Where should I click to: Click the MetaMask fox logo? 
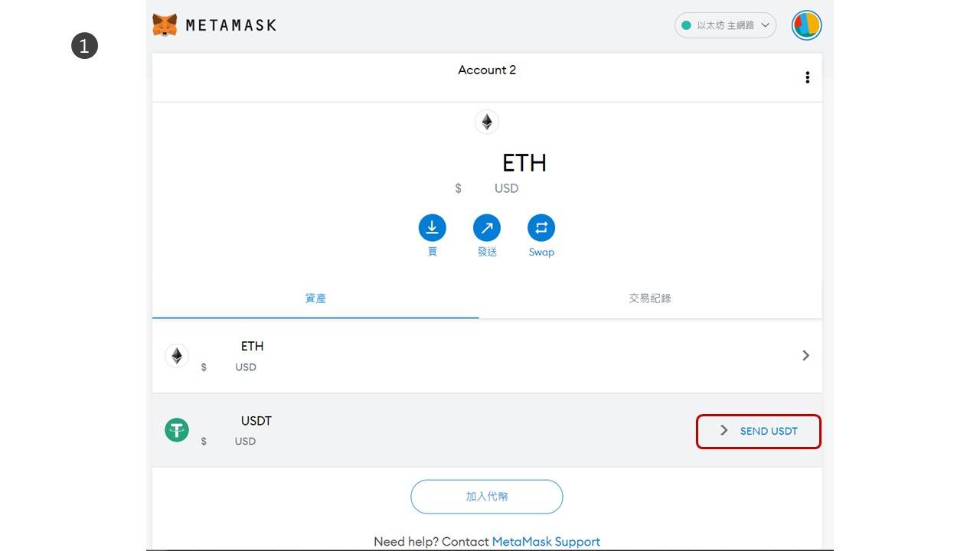[165, 25]
